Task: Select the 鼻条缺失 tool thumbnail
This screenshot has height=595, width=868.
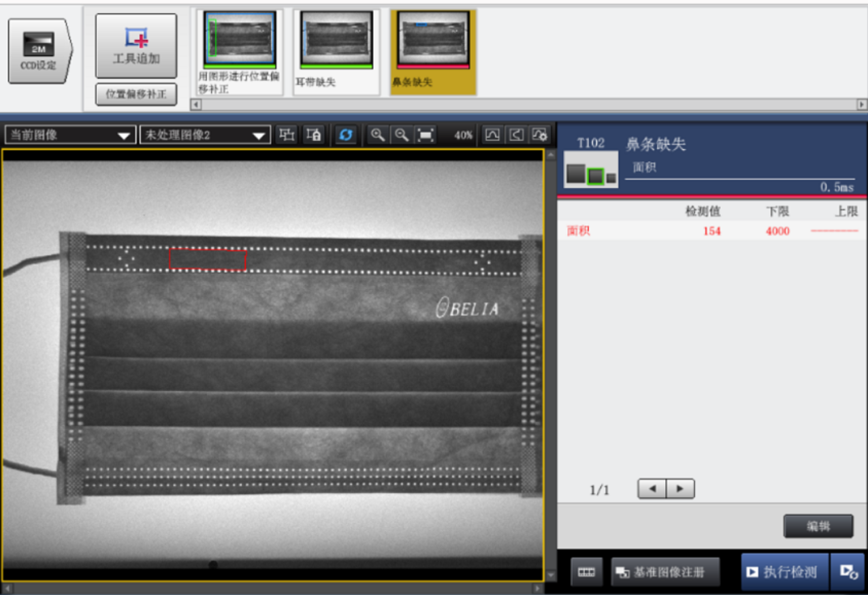Action: coord(433,50)
